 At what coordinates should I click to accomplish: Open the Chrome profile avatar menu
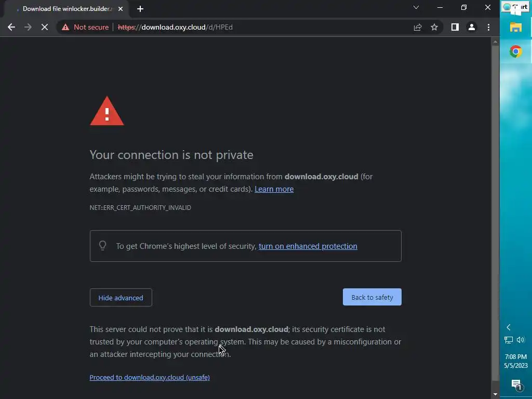tap(472, 27)
